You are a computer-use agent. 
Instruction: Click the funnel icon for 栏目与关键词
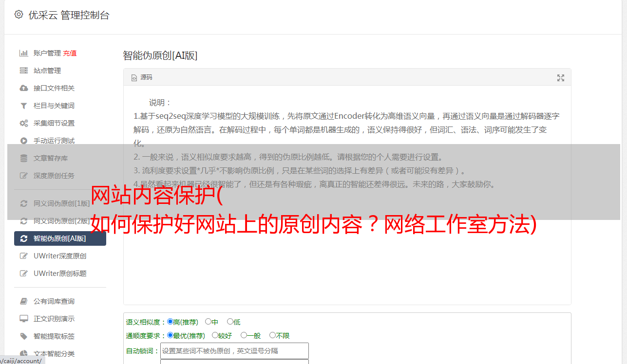tap(23, 106)
